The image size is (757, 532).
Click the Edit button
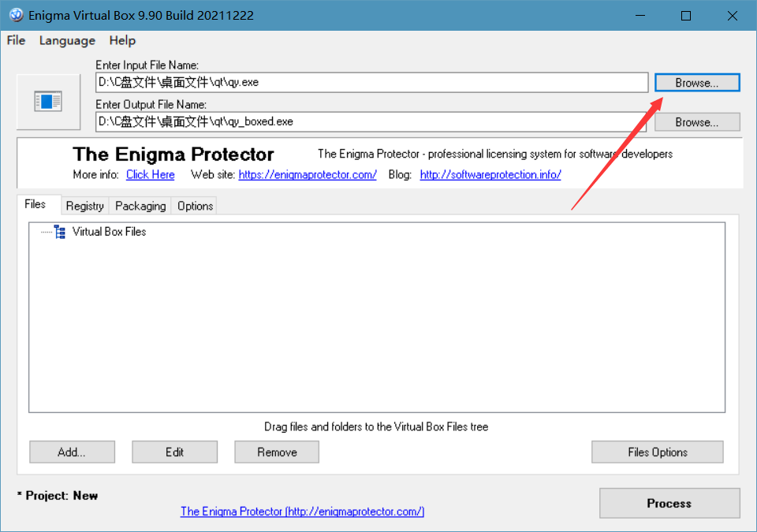click(x=175, y=452)
